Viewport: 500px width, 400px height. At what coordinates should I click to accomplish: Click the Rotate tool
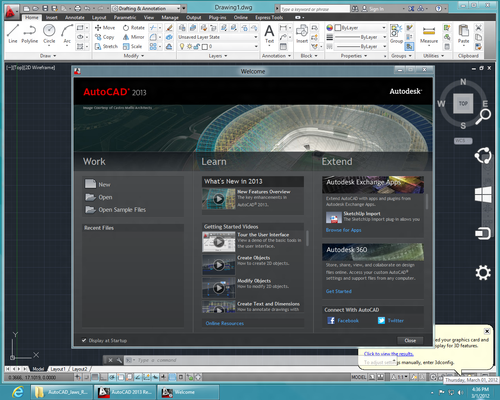click(x=134, y=28)
